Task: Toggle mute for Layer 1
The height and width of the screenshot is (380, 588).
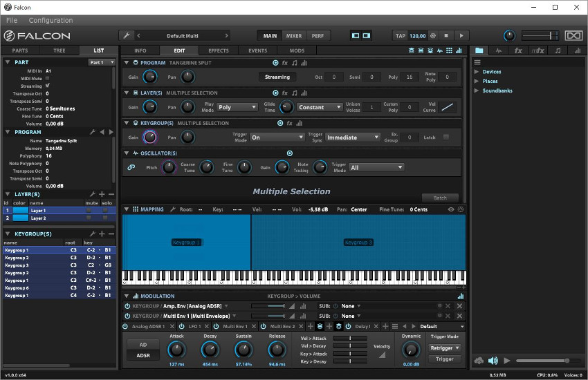Action: tap(89, 211)
